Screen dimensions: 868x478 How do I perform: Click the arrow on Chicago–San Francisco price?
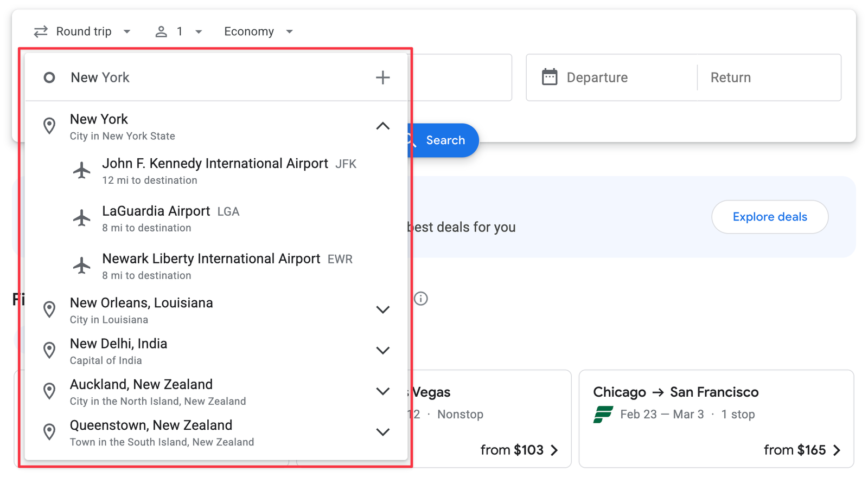point(837,450)
